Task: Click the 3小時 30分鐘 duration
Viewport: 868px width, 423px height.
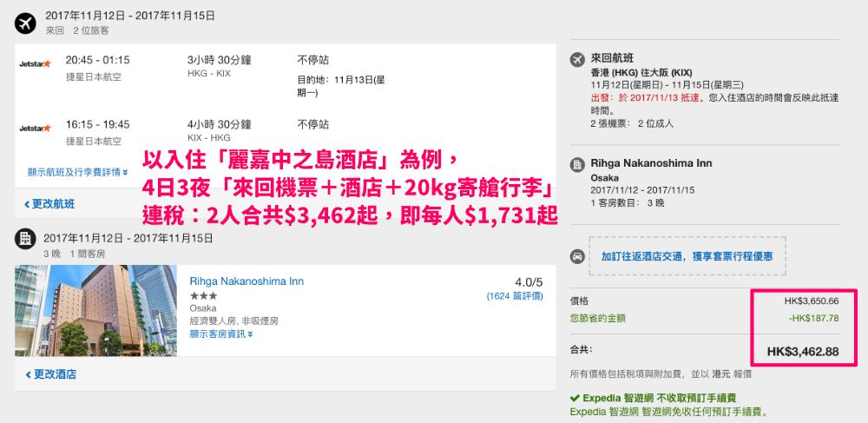Action: (220, 60)
